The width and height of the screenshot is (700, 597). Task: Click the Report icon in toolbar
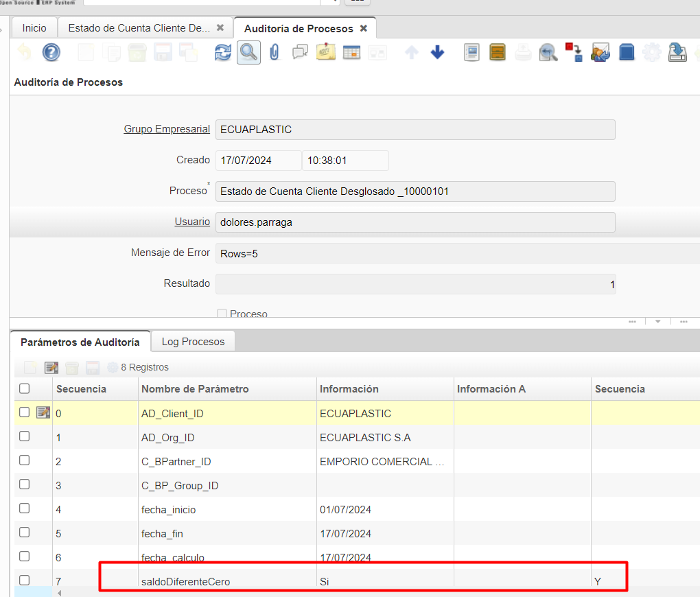[x=471, y=52]
